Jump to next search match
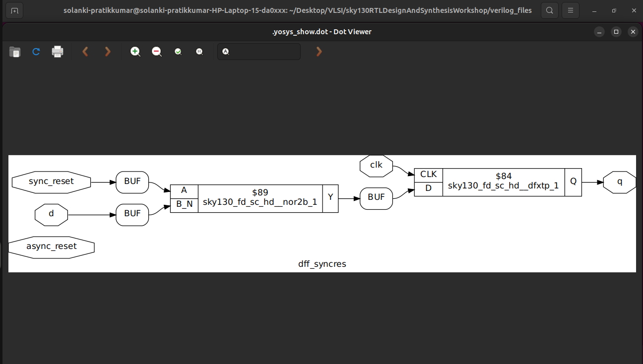This screenshot has width=643, height=364. click(319, 51)
